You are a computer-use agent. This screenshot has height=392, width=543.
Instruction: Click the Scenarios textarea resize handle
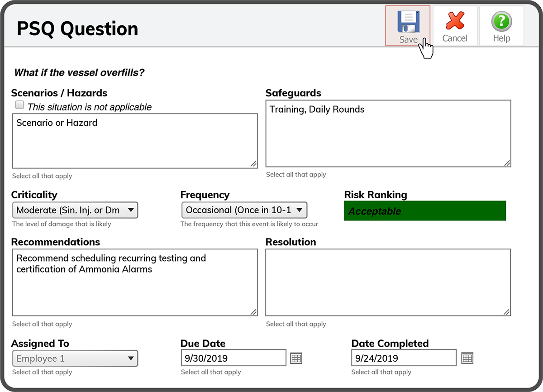coord(253,164)
